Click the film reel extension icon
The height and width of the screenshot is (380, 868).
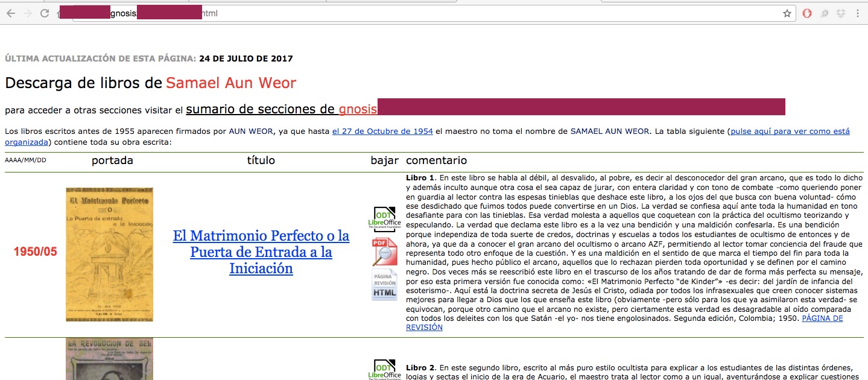pyautogui.click(x=824, y=13)
